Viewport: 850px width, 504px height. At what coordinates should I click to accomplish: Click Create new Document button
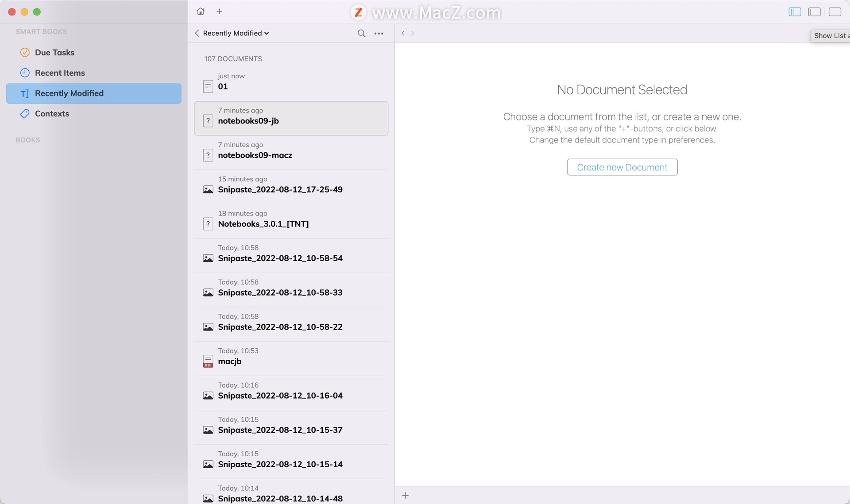coord(622,167)
